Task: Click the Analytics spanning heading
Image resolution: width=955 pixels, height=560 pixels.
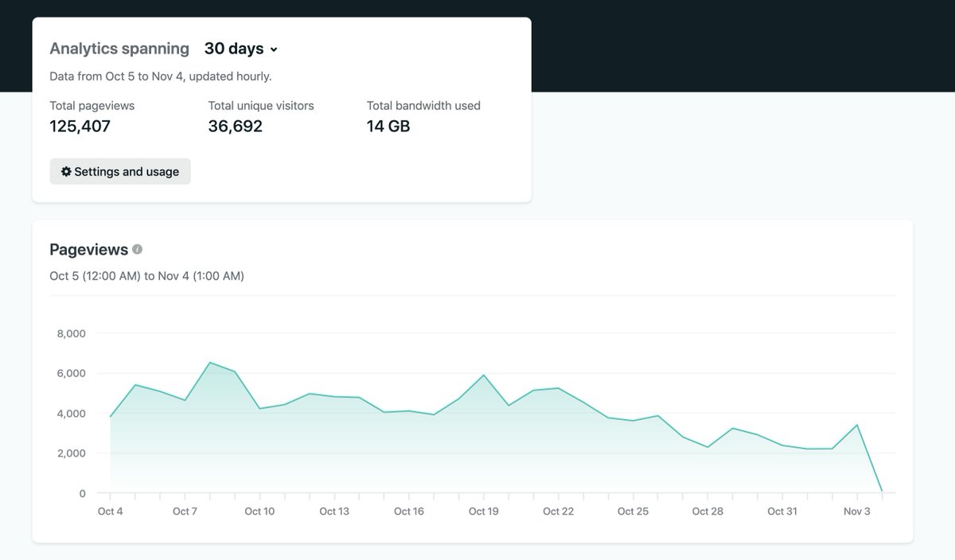Action: (119, 49)
